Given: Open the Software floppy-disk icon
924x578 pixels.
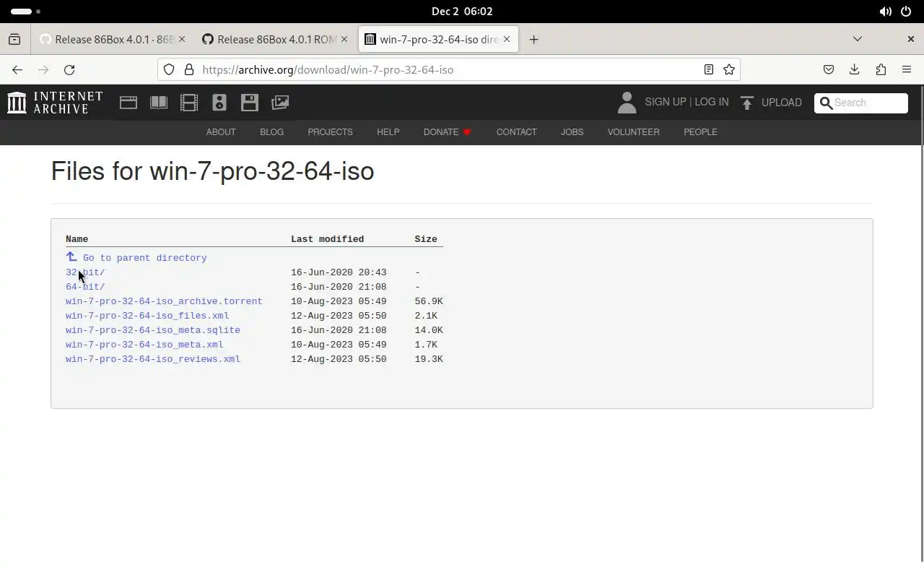Looking at the screenshot, I should (x=250, y=103).
